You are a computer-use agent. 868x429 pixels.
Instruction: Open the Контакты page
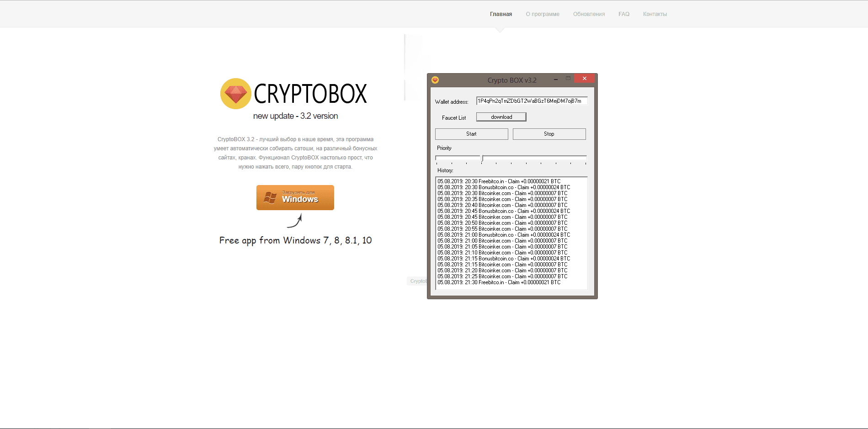pos(655,14)
